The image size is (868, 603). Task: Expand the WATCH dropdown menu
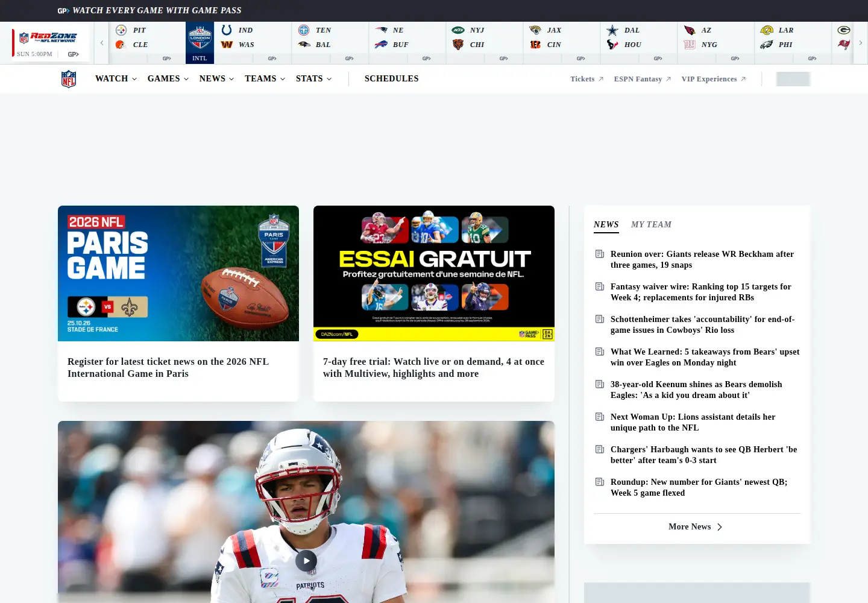116,79
